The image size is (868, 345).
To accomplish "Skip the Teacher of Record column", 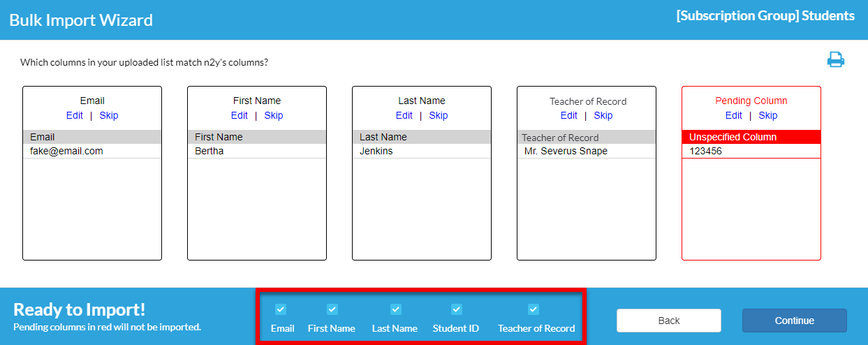I will pos(603,115).
